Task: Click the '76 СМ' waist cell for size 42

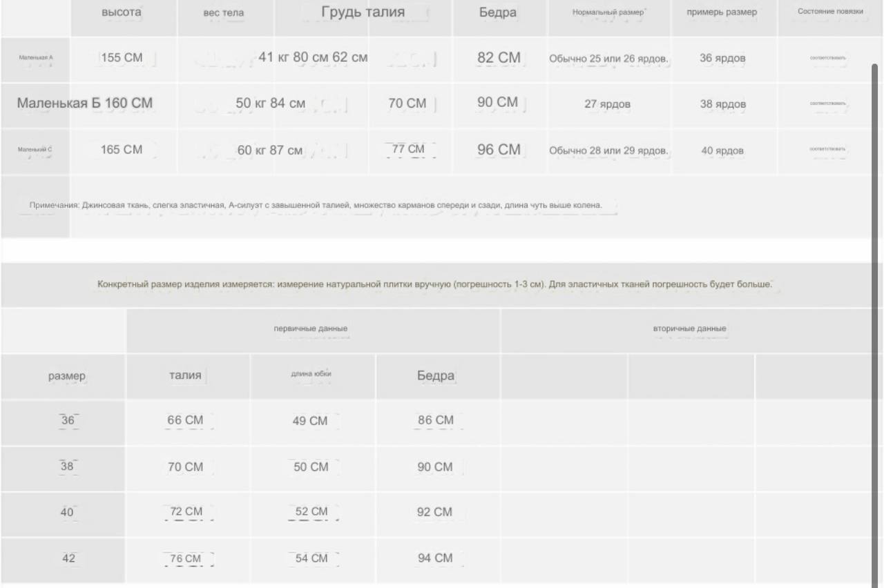Action: 186,558
